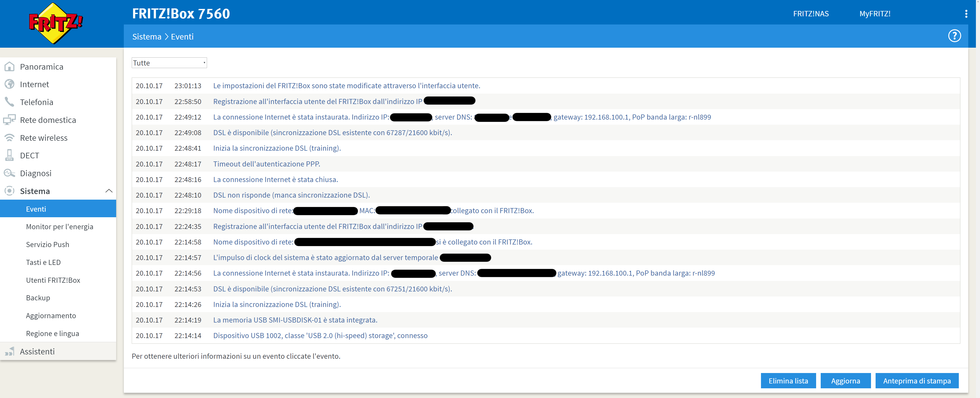980x398 pixels.
Task: Open the help question mark icon
Action: tap(954, 36)
